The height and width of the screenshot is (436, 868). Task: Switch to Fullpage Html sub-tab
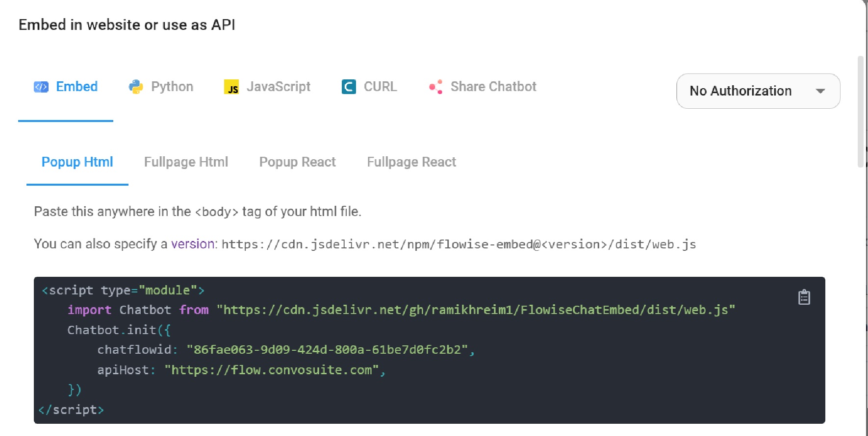coord(186,162)
